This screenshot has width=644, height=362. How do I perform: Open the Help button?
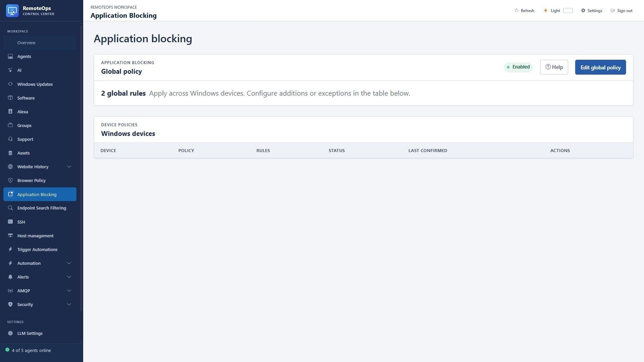coord(554,67)
